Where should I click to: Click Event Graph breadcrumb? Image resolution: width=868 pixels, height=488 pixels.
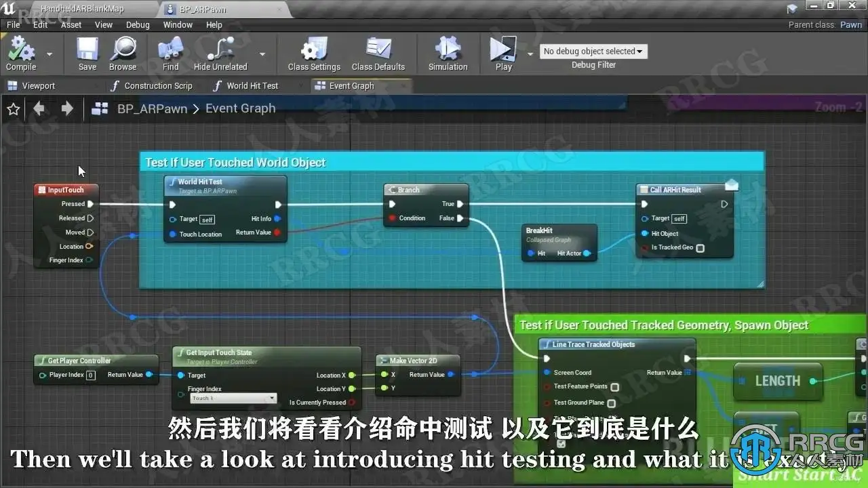pos(240,108)
